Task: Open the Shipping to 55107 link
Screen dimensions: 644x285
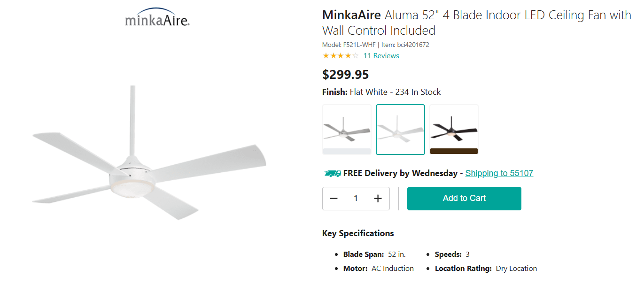Action: click(499, 173)
